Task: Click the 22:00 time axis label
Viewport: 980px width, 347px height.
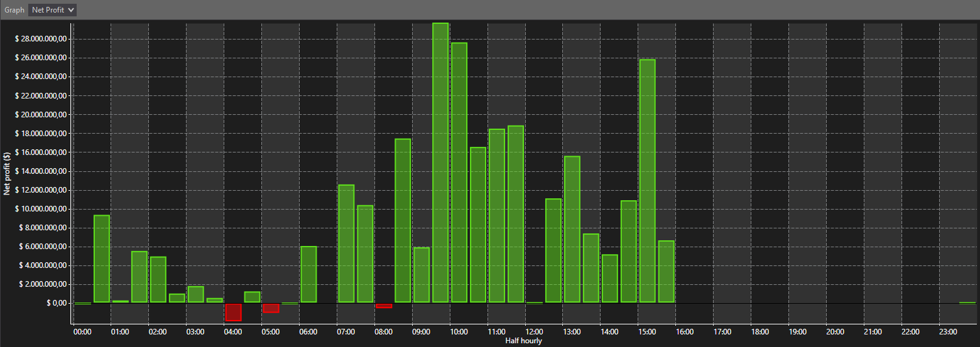Action: [911, 332]
